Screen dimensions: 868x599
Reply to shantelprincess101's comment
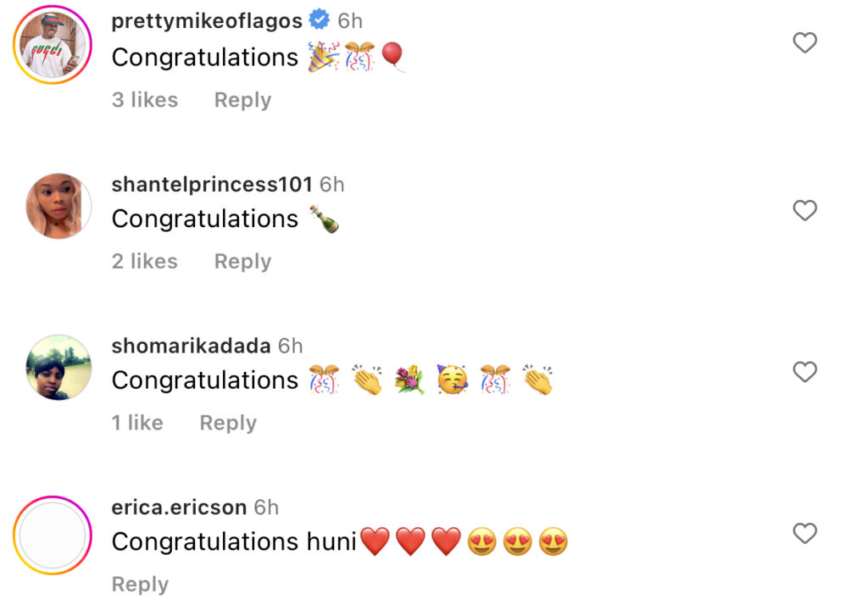coord(242,262)
